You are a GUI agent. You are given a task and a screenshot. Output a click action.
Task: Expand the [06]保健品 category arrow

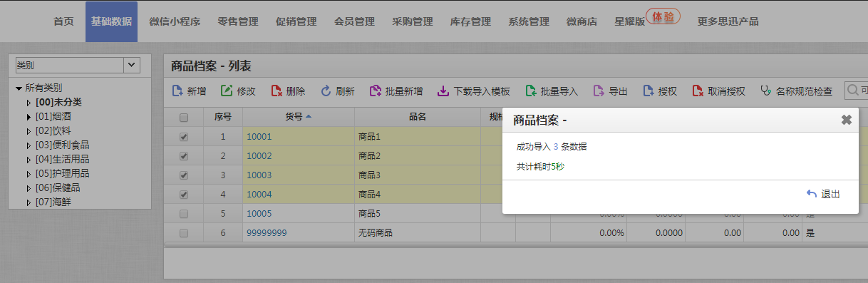point(29,188)
